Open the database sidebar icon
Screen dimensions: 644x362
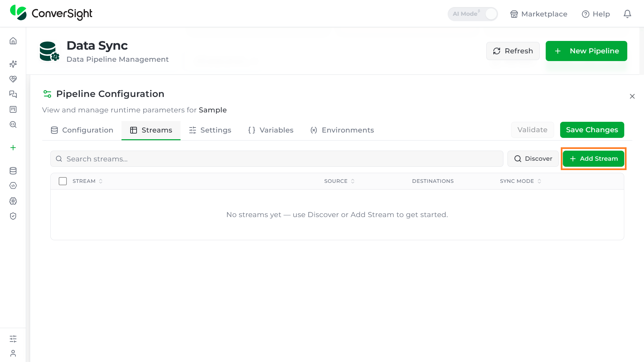13,171
